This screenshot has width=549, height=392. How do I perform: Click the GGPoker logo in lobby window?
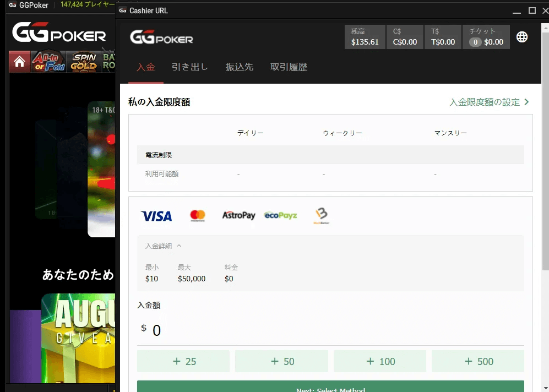(59, 32)
